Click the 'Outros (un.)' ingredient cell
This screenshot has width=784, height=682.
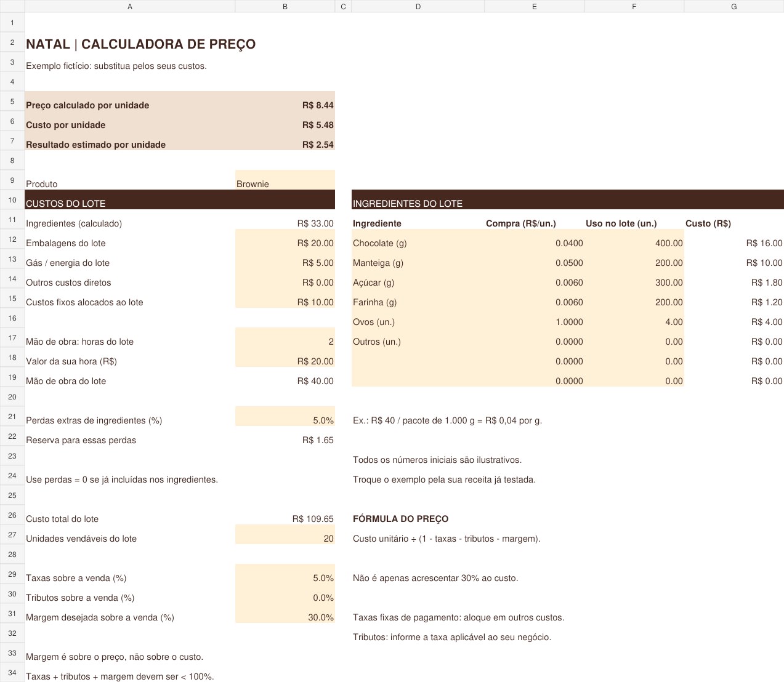pos(418,337)
